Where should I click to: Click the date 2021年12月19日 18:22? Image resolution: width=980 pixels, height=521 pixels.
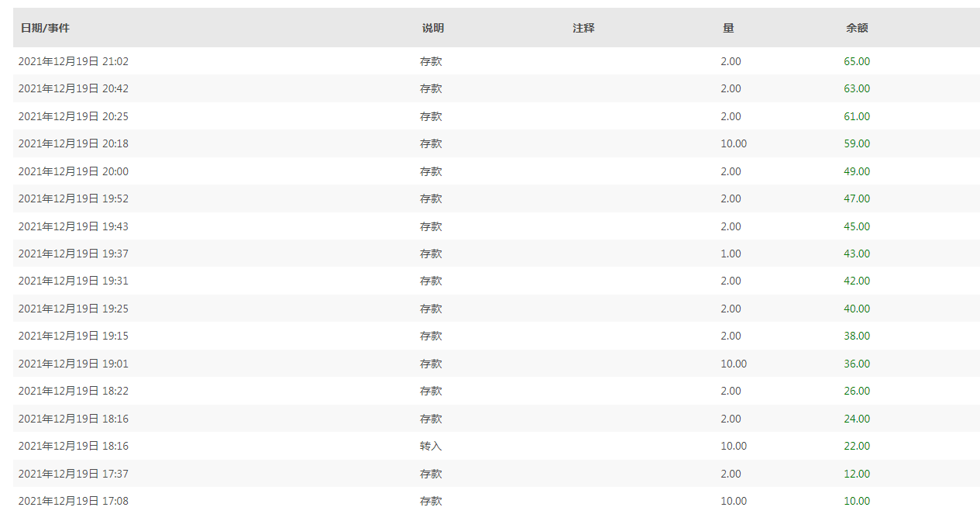74,391
